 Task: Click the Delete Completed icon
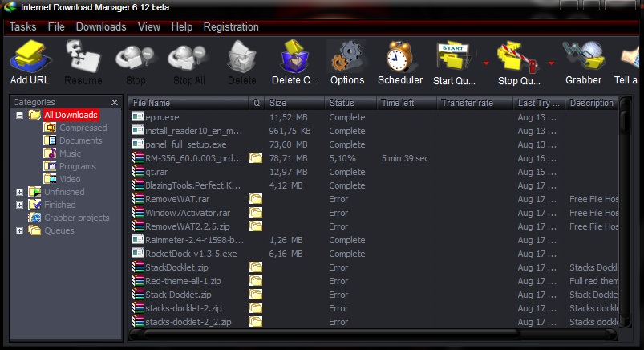pyautogui.click(x=294, y=56)
